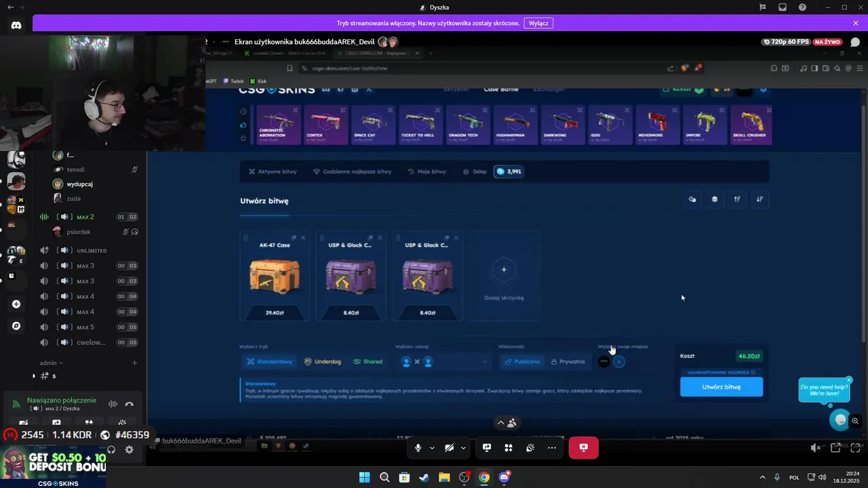Select Underdog battle mode
This screenshot has height=488, width=868.
322,362
